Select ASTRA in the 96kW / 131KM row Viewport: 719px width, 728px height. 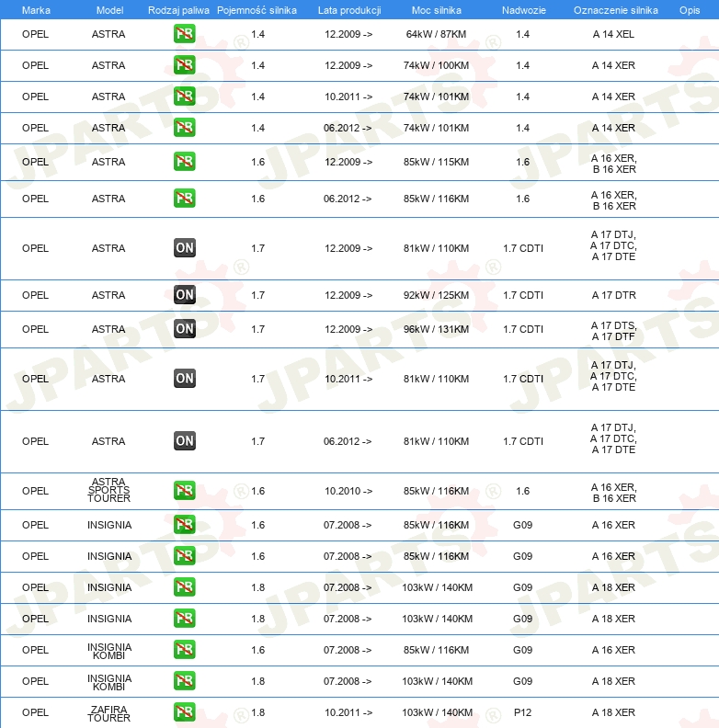108,329
